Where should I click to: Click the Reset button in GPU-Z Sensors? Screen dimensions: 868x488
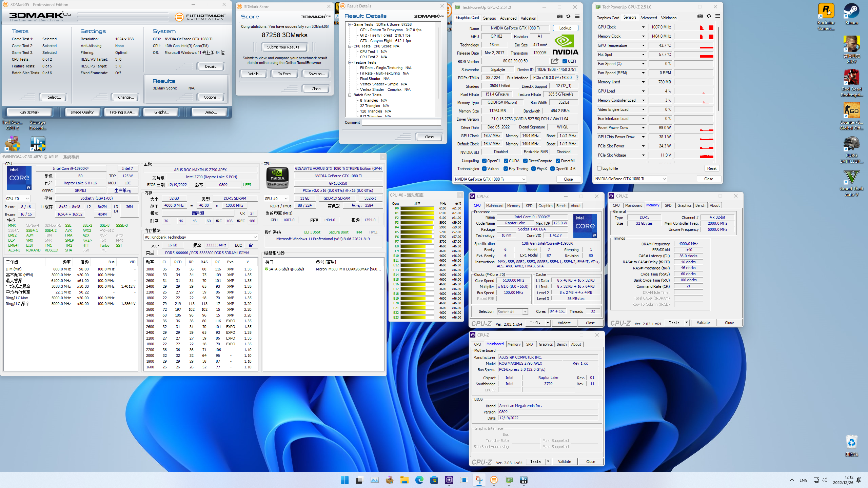[712, 168]
